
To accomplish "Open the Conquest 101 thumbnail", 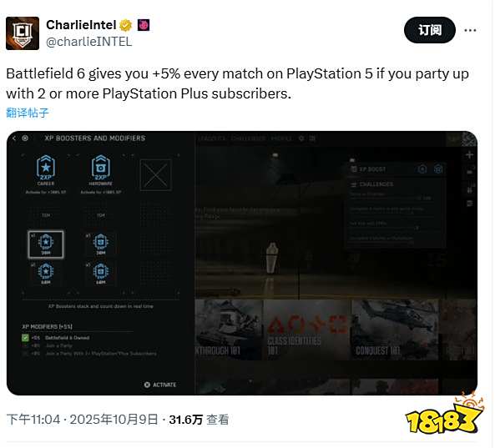I will [395, 330].
